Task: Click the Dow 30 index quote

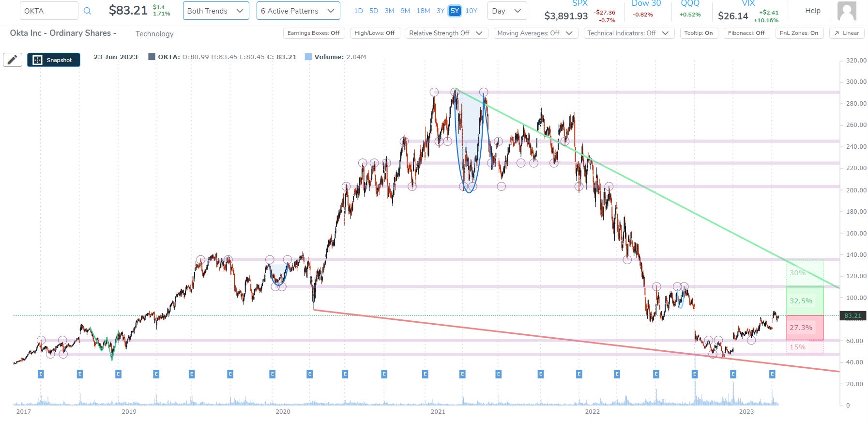Action: pos(646,10)
